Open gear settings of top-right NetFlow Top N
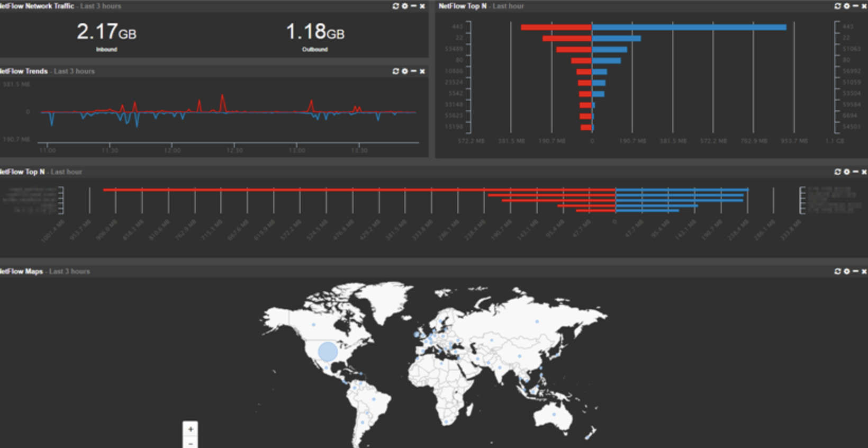The width and height of the screenshot is (868, 448). [x=846, y=6]
